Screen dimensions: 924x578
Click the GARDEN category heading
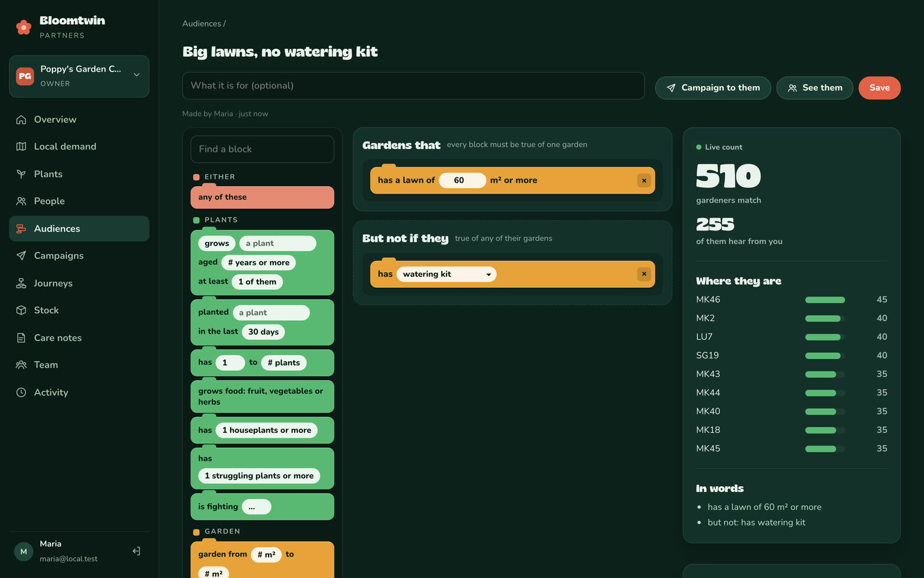point(222,531)
